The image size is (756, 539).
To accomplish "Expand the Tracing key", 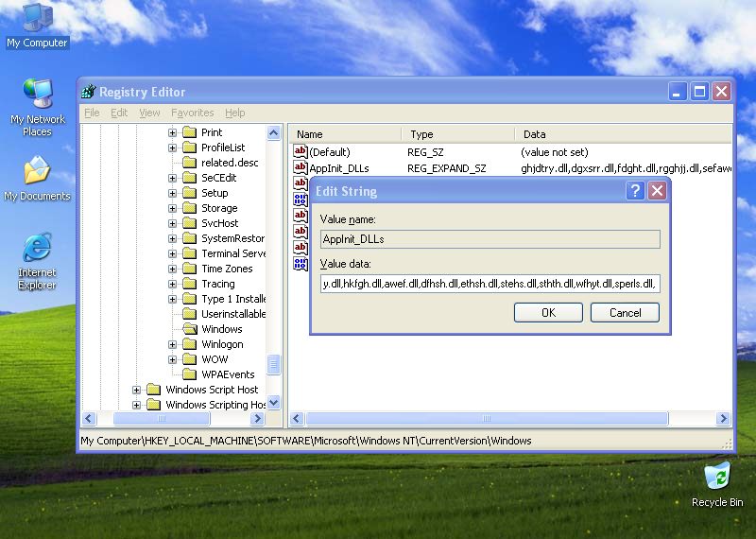I will pyautogui.click(x=172, y=285).
